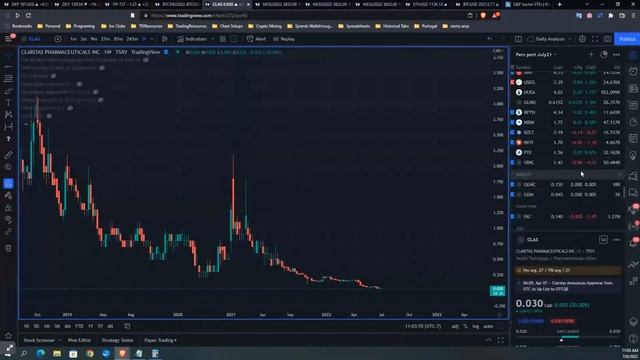Toggle fullscreen mode icon
This screenshot has width=640, height=360.
[x=595, y=39]
